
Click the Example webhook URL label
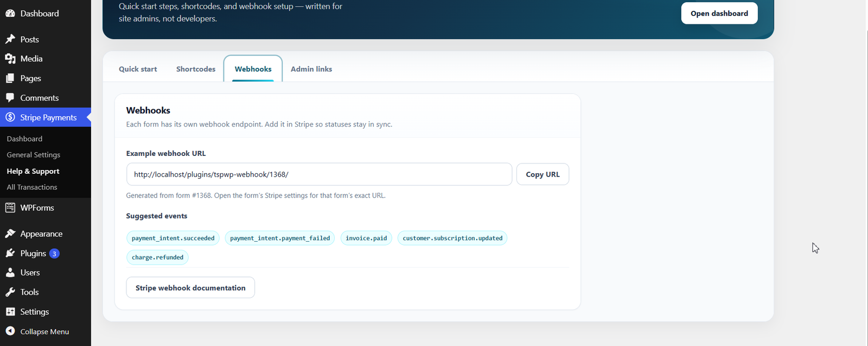click(166, 153)
